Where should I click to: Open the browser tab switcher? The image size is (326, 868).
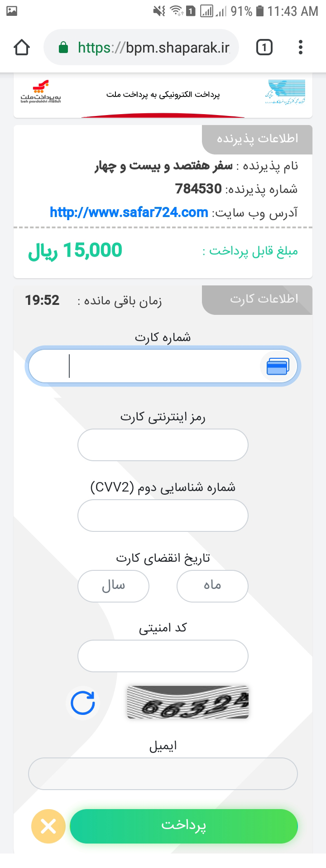[264, 48]
